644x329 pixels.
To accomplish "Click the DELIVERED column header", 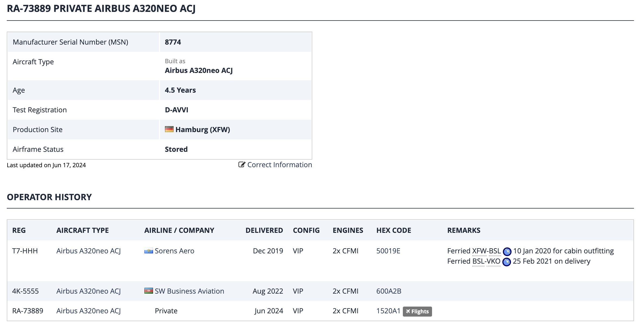I will (264, 230).
